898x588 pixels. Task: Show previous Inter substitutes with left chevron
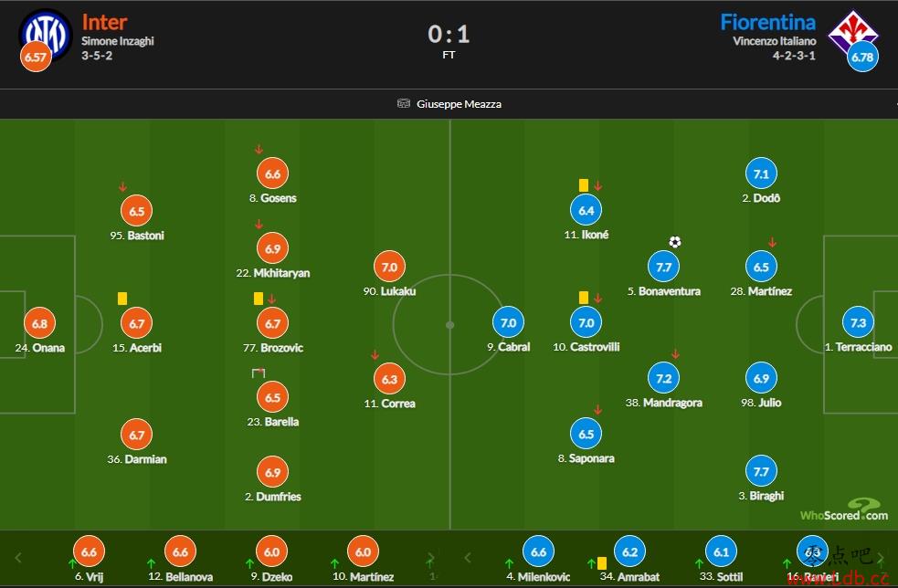[x=17, y=557]
